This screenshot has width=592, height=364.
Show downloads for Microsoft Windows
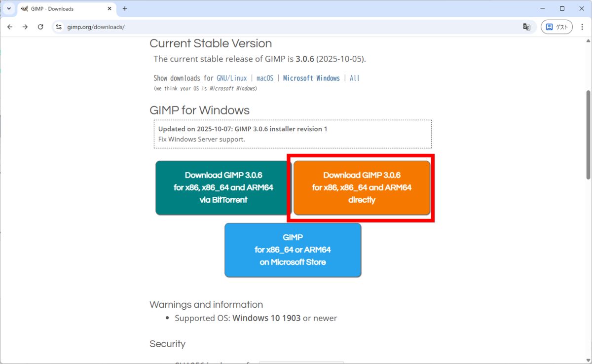[x=311, y=78]
